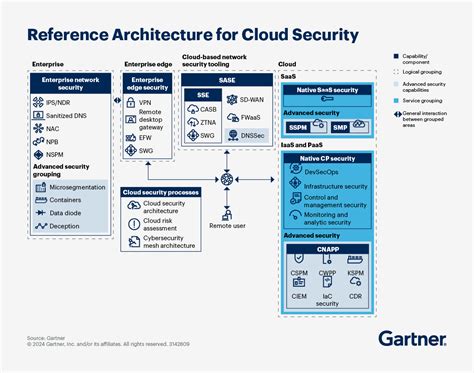Click the SSPM label box
The width and height of the screenshot is (474, 373).
298,127
